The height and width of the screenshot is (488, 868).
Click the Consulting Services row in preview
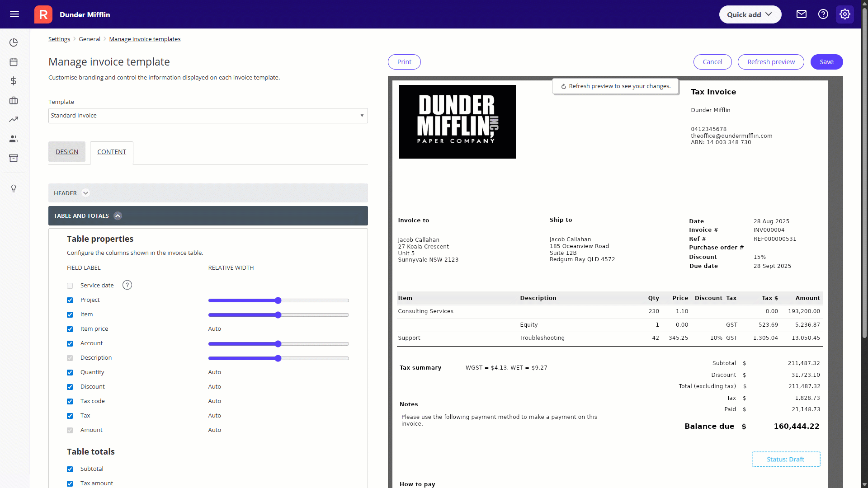point(609,311)
